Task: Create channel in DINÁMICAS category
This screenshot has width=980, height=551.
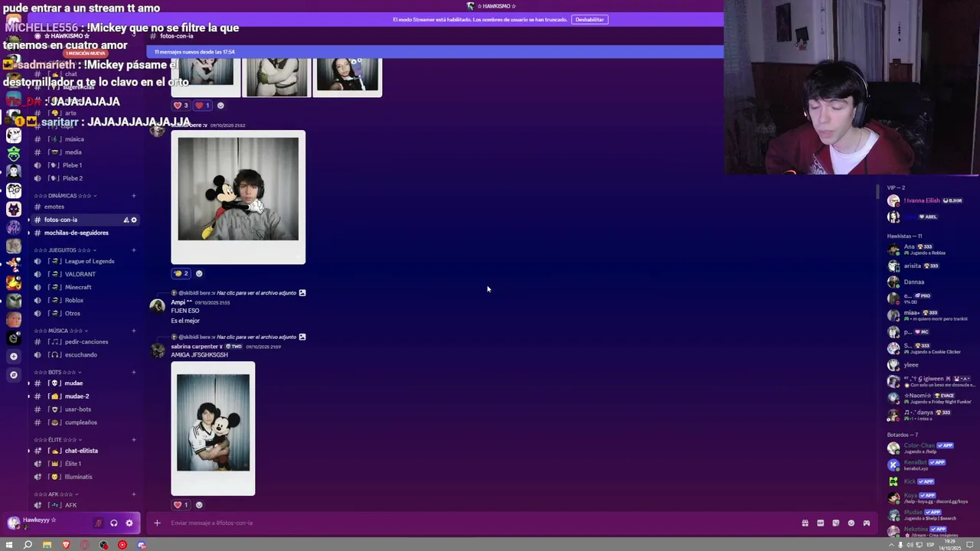Action: coord(134,196)
